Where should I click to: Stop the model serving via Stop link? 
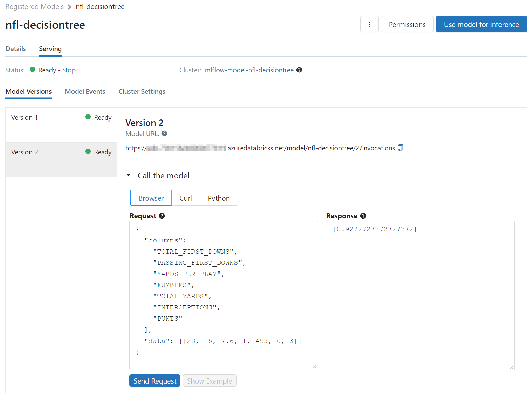coord(69,70)
